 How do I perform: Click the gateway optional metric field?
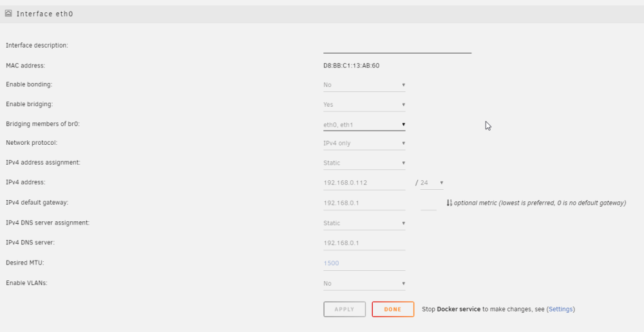click(x=428, y=203)
